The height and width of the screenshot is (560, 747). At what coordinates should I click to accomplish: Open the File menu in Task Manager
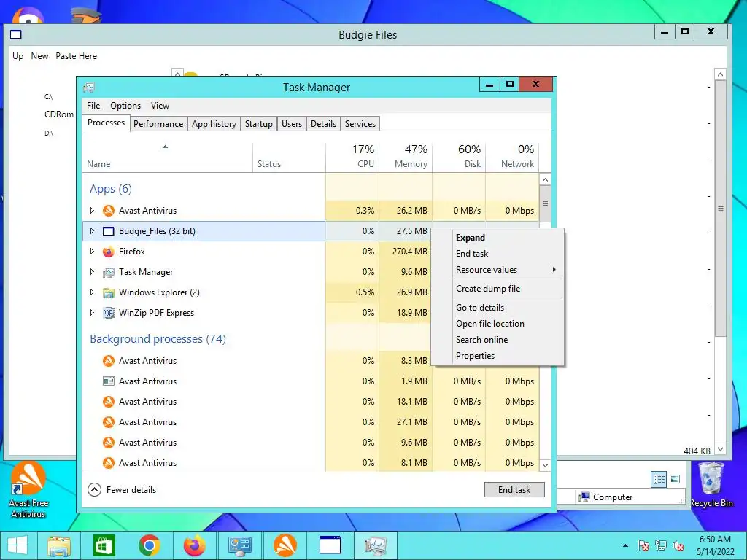tap(93, 106)
